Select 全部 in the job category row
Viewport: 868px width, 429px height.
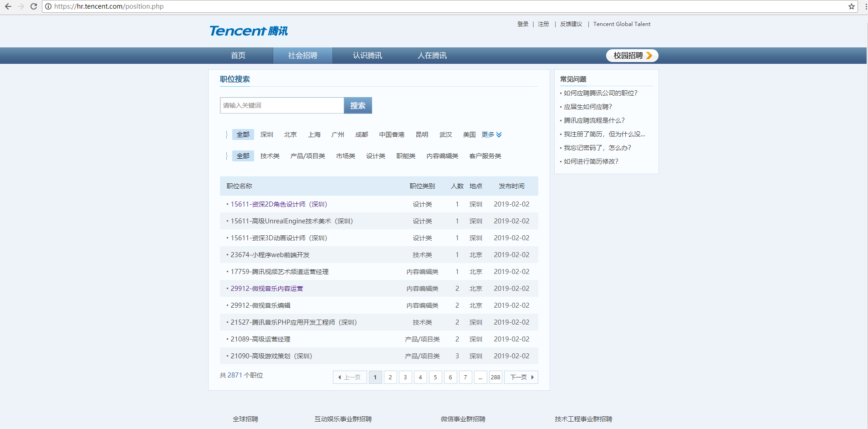(243, 156)
